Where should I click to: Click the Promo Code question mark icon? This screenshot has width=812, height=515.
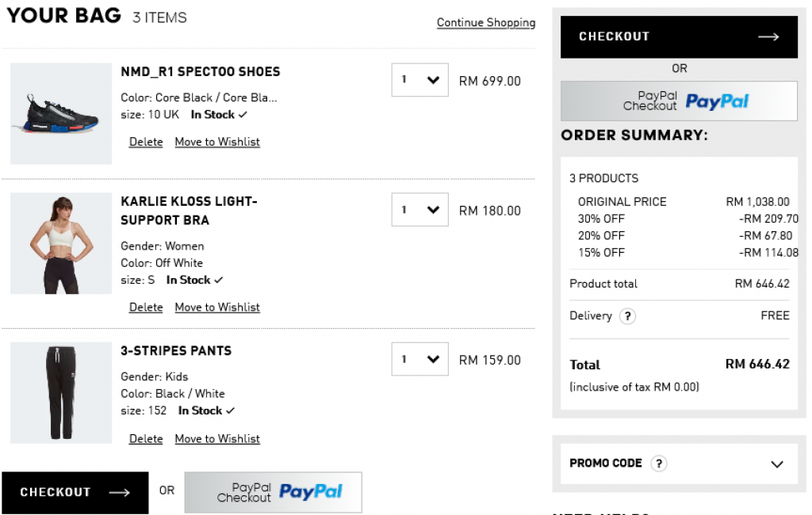coord(658,463)
